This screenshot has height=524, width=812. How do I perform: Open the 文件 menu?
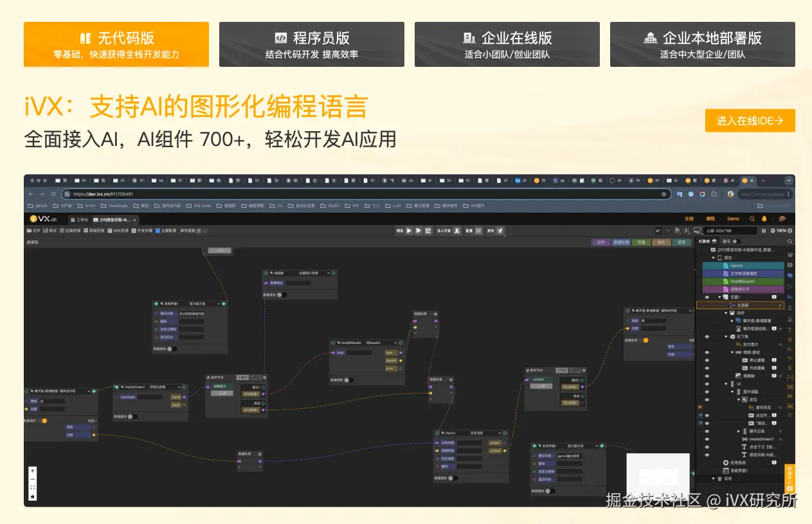(33, 230)
